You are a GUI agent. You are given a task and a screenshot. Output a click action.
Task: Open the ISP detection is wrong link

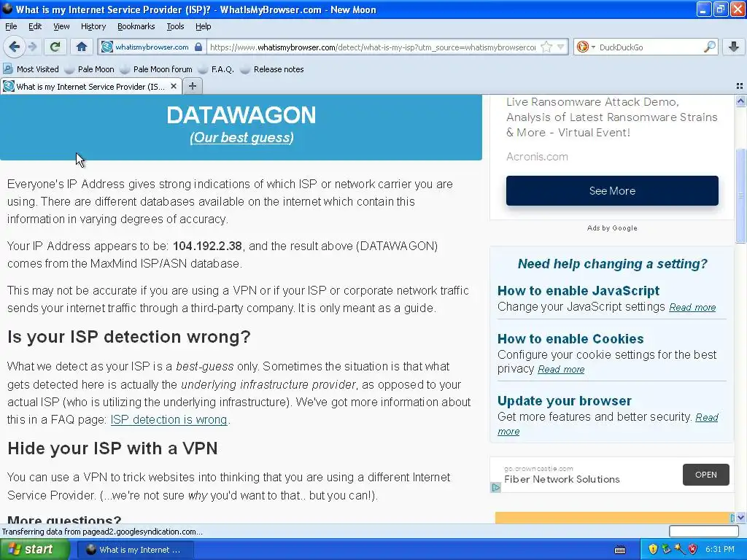click(169, 419)
